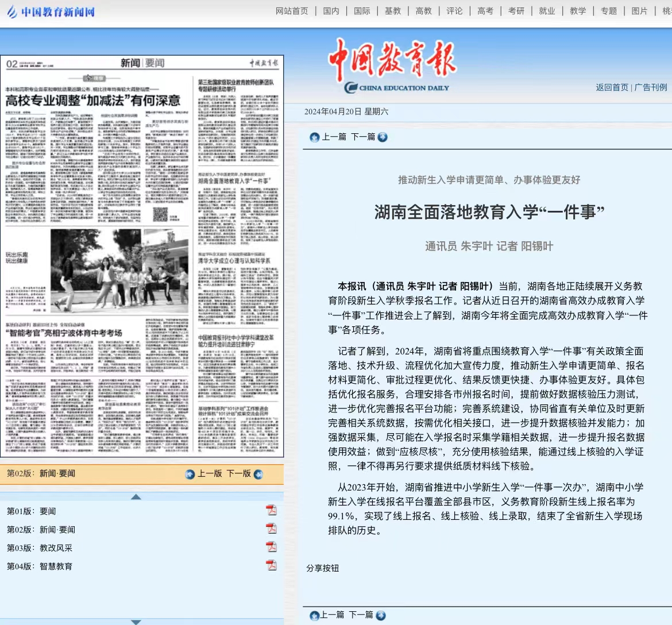Open PDF icon for 第01版 要闻
The image size is (672, 625).
(271, 510)
